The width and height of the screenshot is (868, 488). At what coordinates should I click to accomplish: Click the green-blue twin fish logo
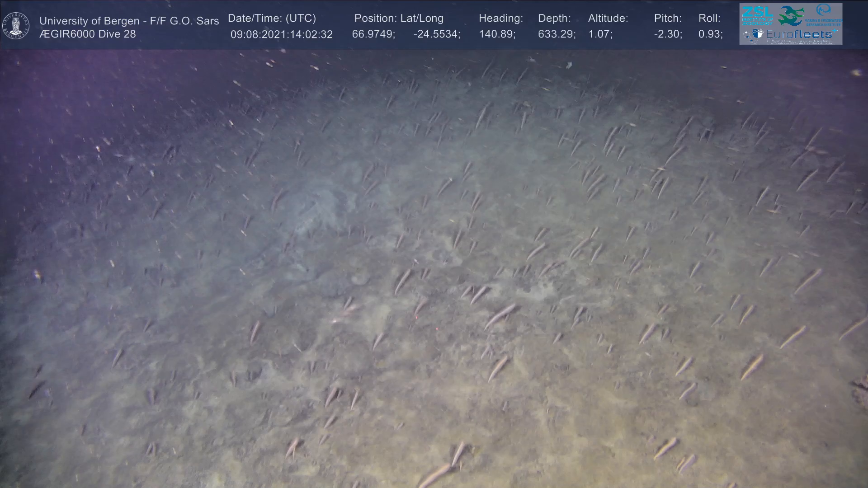pos(791,16)
